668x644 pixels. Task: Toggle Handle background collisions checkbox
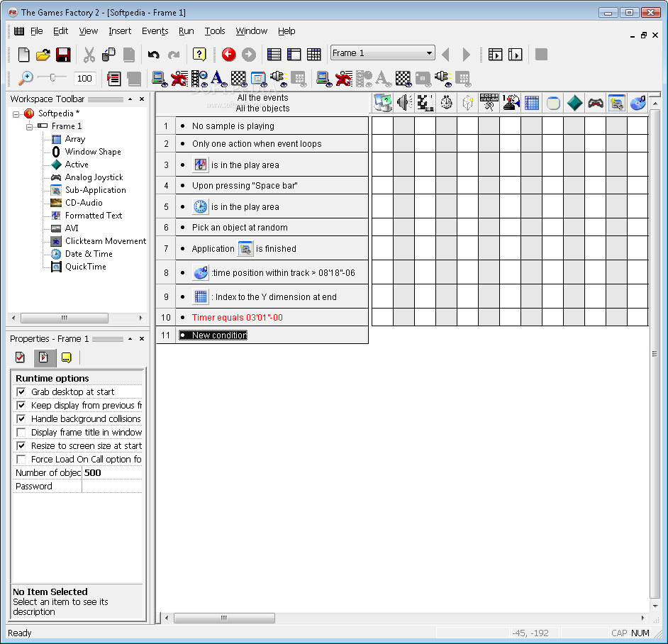click(21, 419)
